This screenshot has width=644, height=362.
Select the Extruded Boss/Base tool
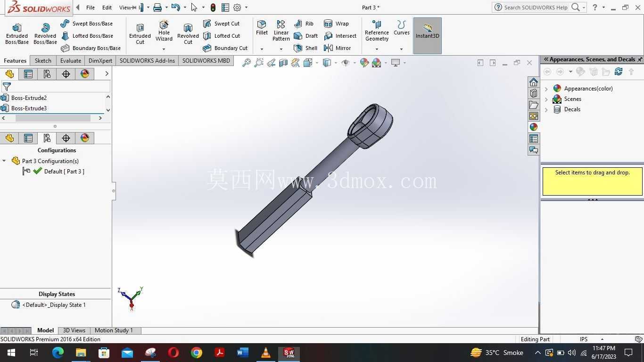click(17, 34)
